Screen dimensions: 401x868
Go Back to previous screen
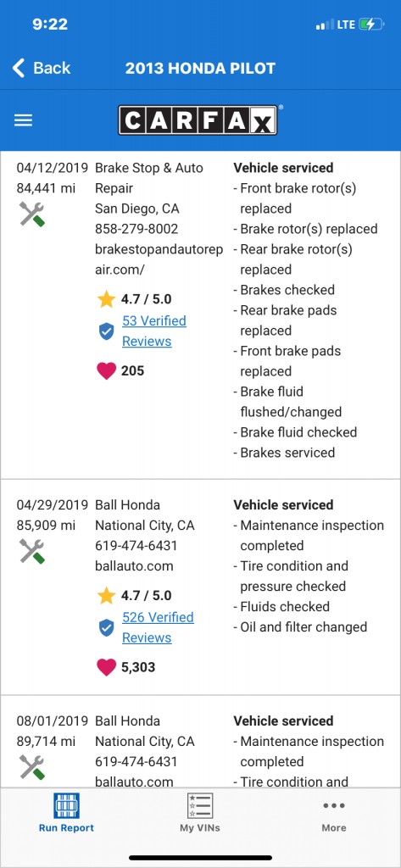[x=42, y=68]
